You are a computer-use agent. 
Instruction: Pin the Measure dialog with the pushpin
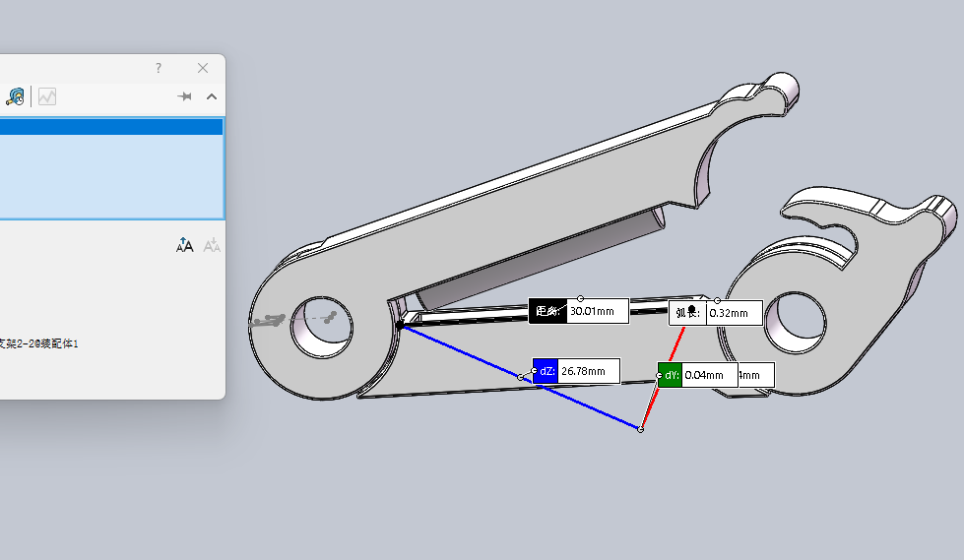coord(184,96)
